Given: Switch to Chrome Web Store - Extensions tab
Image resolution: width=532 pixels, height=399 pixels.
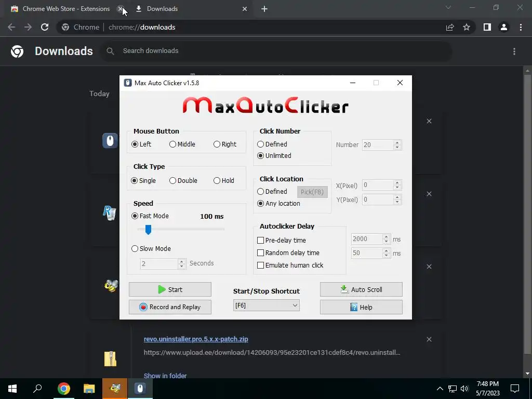Looking at the screenshot, I should tap(66, 9).
